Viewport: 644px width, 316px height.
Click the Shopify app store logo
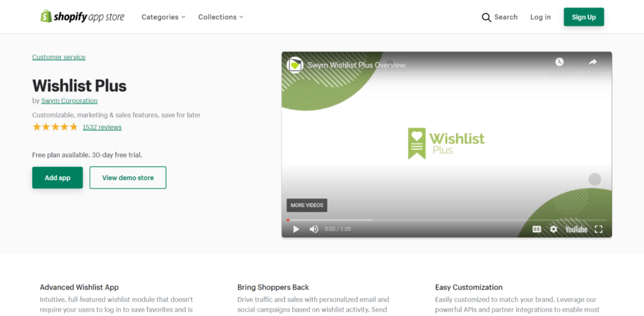pyautogui.click(x=82, y=17)
